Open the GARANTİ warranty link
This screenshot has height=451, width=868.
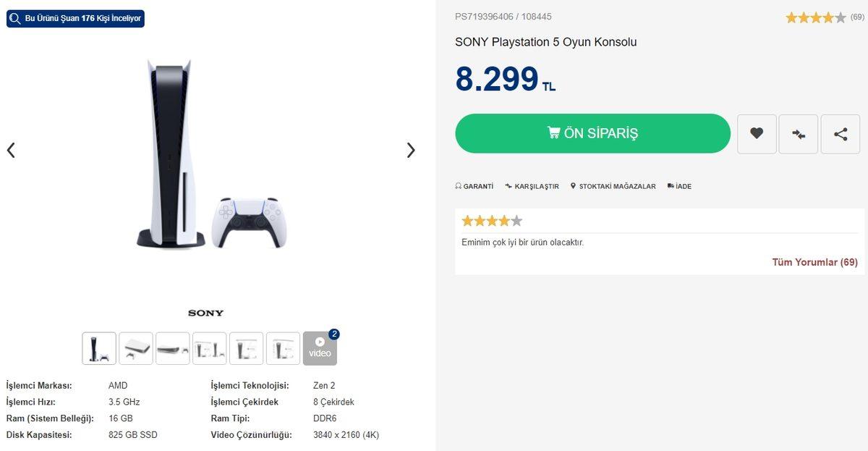(x=478, y=186)
